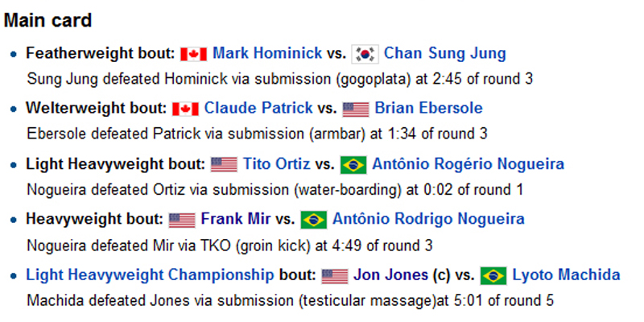Viewport: 644px width, 322px height.
Task: Click the Brazilian flag beside Lyoto Machida
Action: (x=493, y=275)
